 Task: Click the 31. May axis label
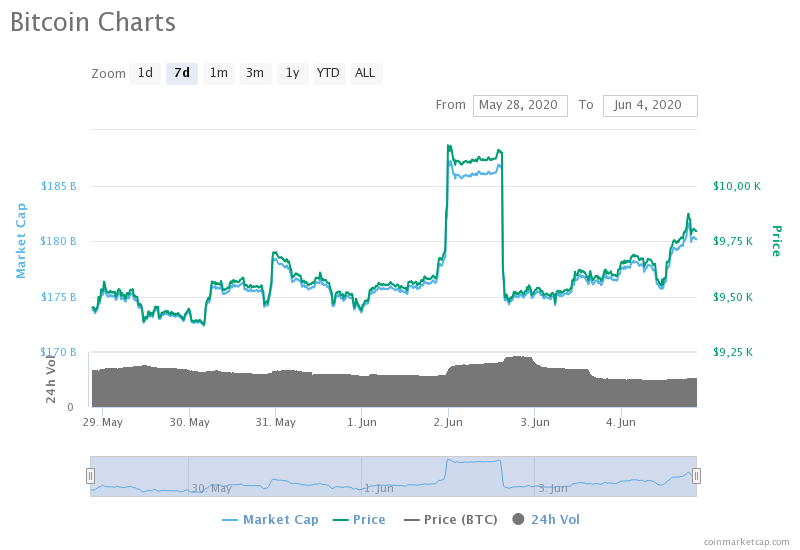(276, 422)
